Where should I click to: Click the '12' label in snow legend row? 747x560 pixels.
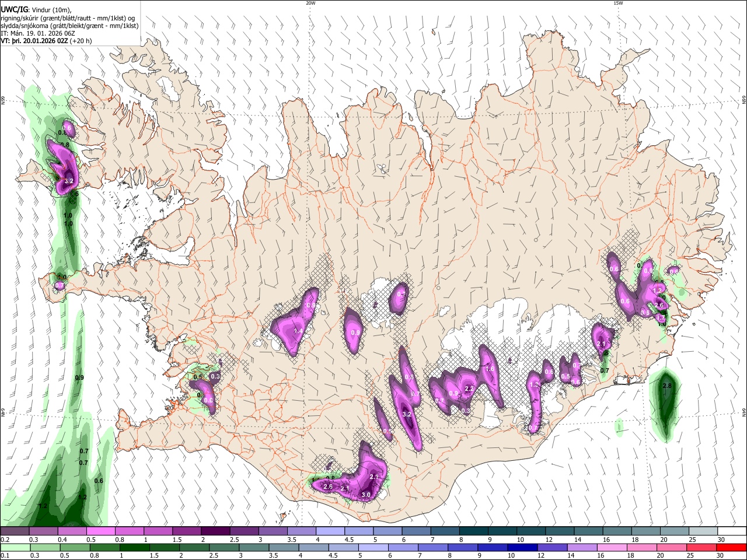[549, 540]
